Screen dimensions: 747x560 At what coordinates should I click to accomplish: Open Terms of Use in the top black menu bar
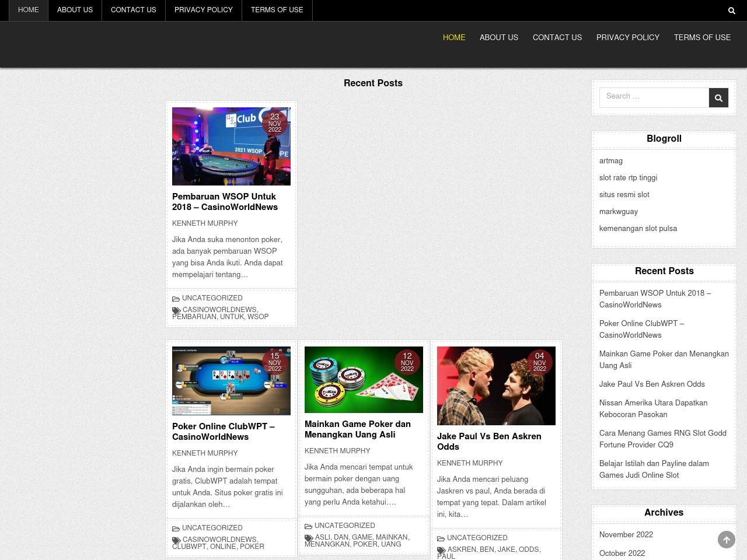click(277, 10)
